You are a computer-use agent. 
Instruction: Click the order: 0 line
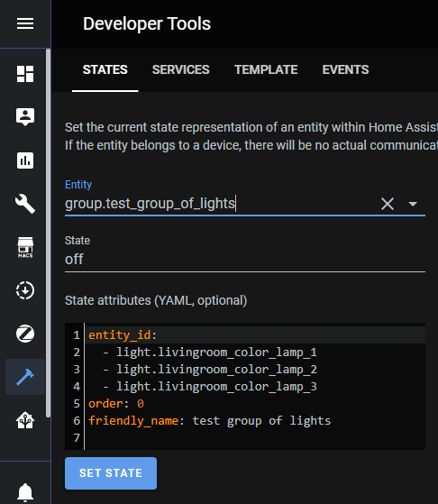[x=116, y=403]
